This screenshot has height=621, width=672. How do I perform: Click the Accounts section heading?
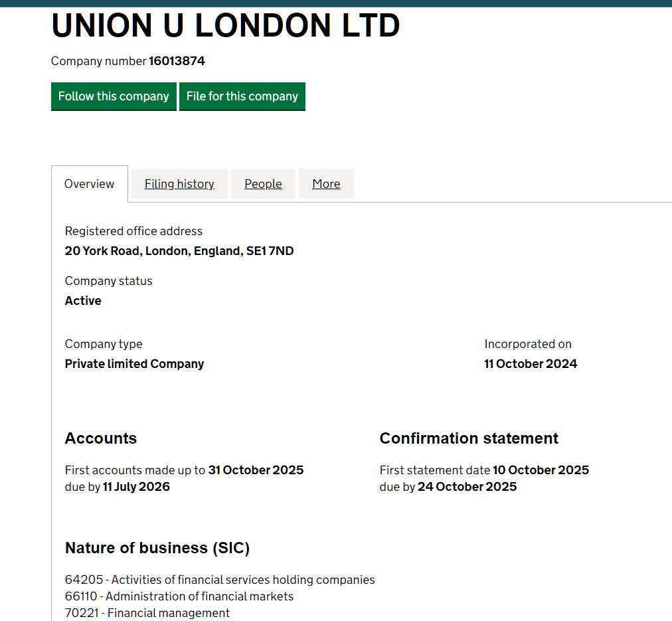(100, 438)
